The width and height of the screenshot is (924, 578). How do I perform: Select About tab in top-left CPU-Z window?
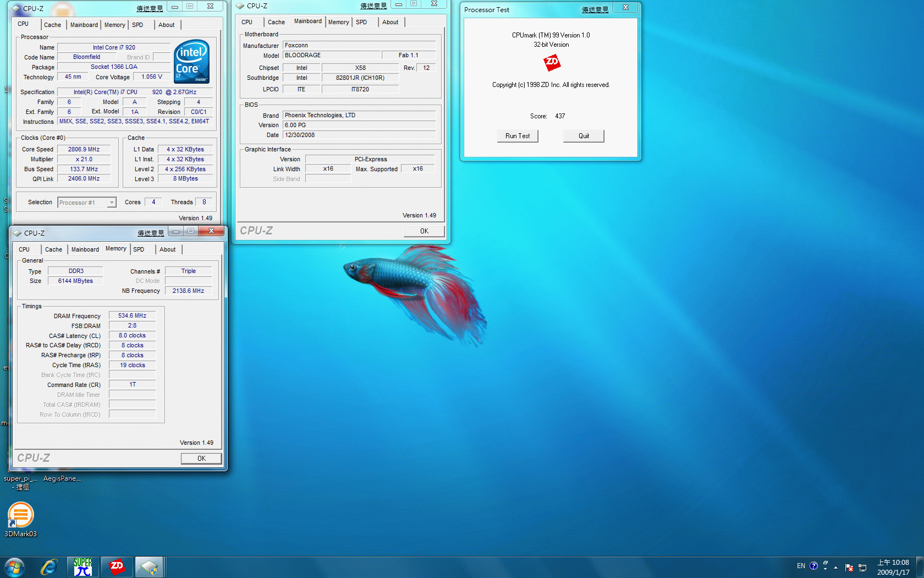(x=166, y=25)
